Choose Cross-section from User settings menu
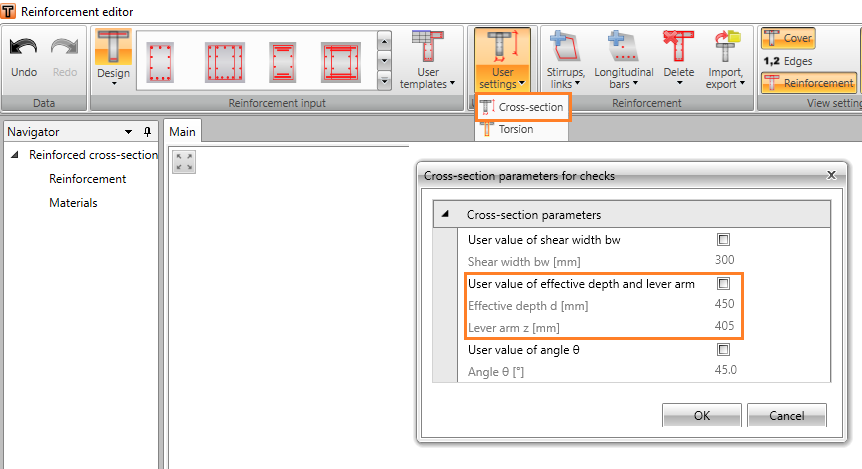862x469 pixels. [x=523, y=107]
